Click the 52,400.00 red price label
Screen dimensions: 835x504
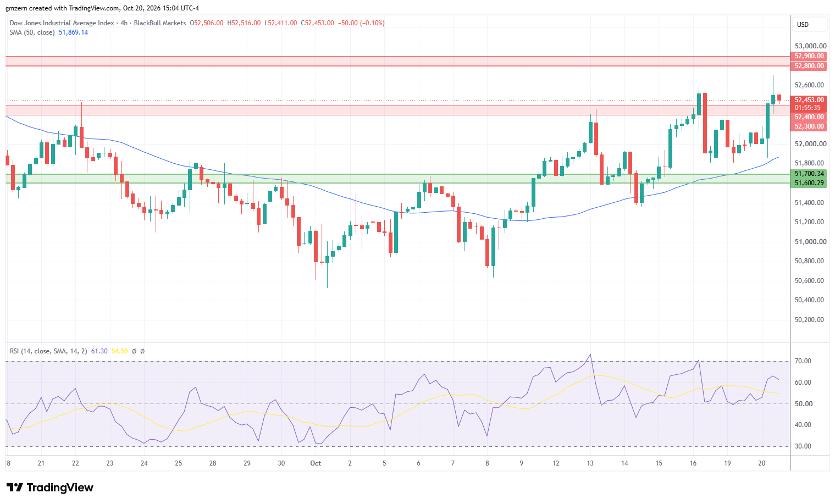pyautogui.click(x=809, y=117)
